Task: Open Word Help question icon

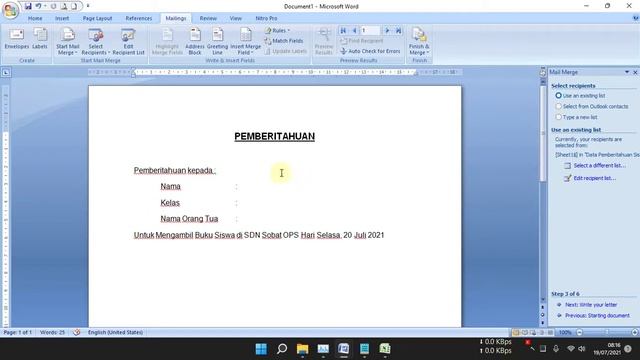Action: 636,18
